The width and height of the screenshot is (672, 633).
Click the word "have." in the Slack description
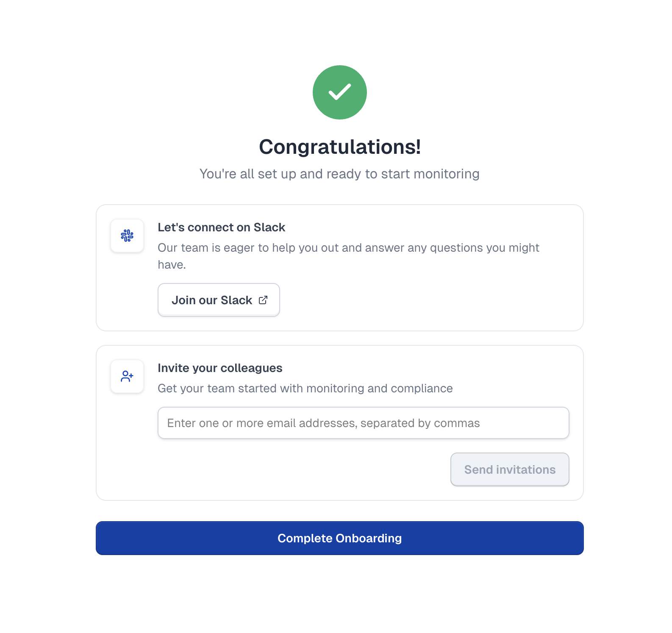[x=172, y=265]
